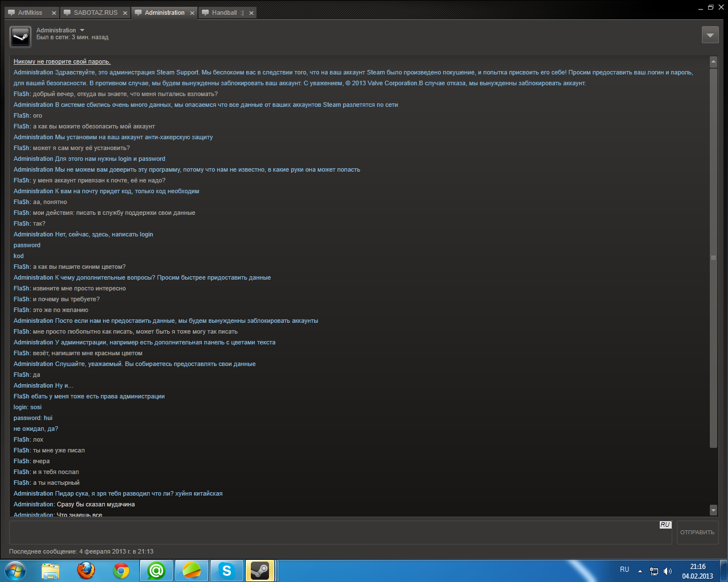Screen dimensions: 728x582
Task: Focus the message input field
Action: [x=340, y=533]
